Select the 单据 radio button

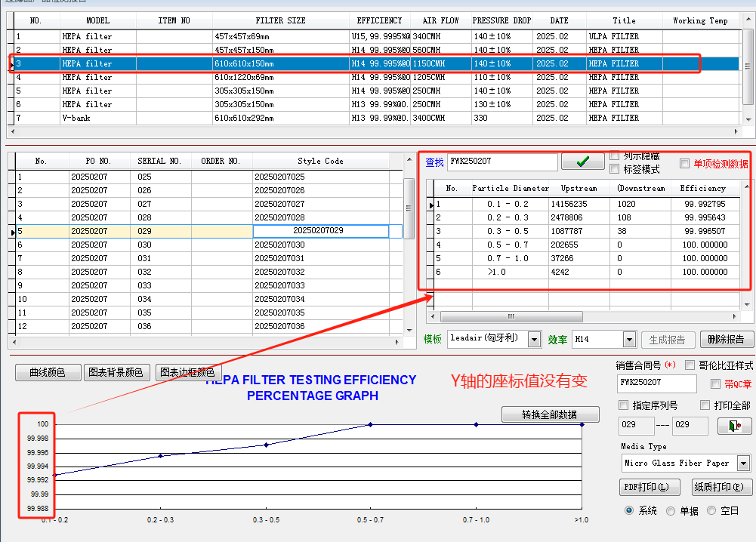point(670,511)
